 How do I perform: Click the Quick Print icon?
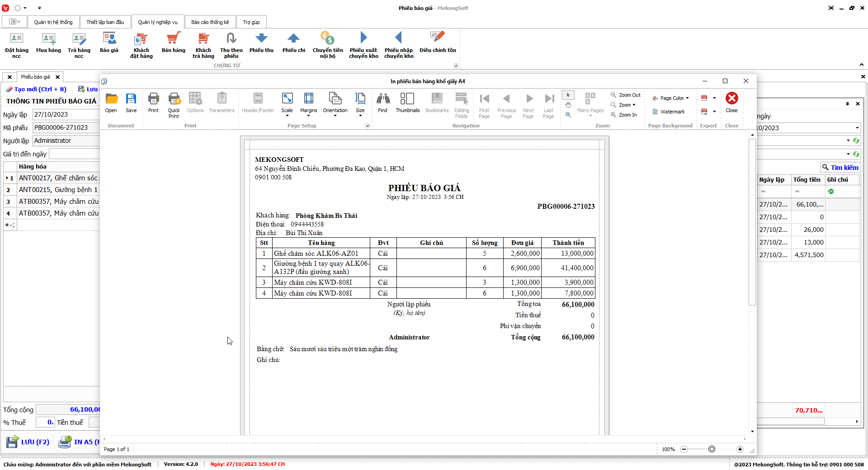[x=174, y=105]
